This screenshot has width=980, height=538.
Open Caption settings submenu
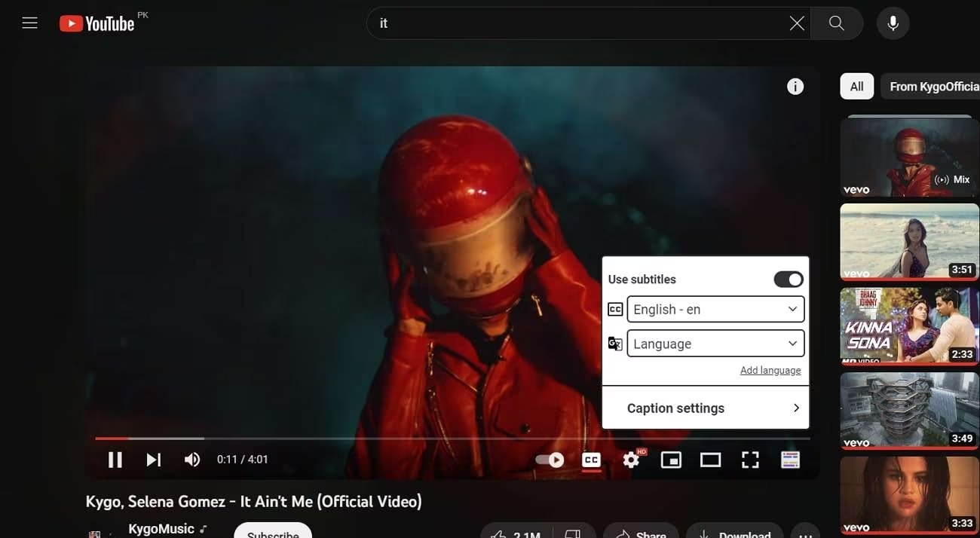pyautogui.click(x=705, y=408)
